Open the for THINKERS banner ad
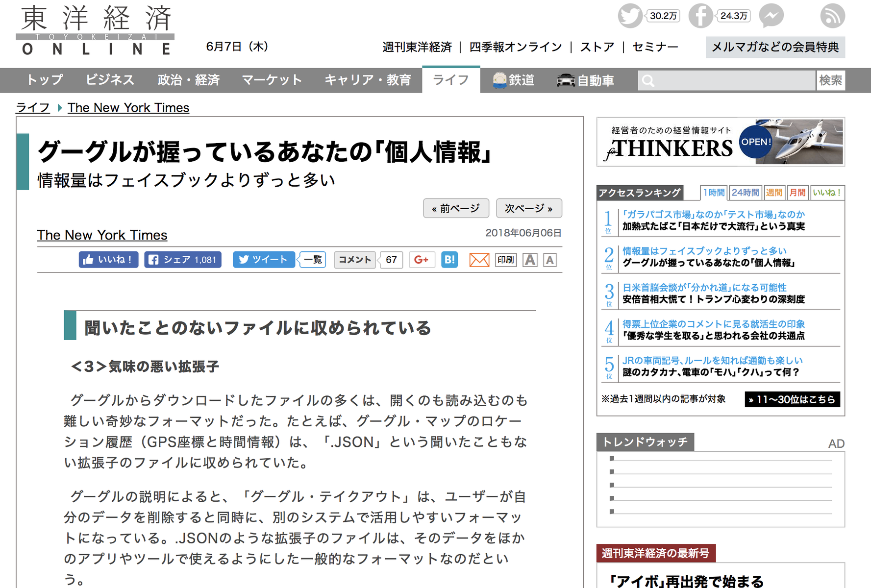 click(721, 142)
